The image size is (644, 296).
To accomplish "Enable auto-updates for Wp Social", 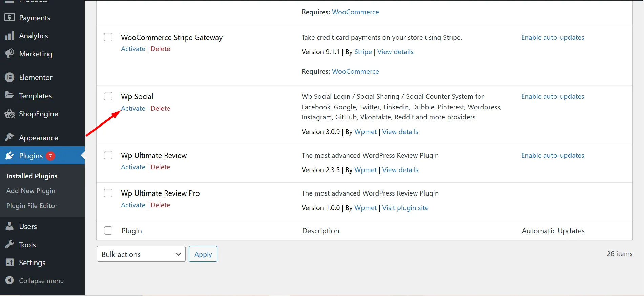I will (x=553, y=96).
